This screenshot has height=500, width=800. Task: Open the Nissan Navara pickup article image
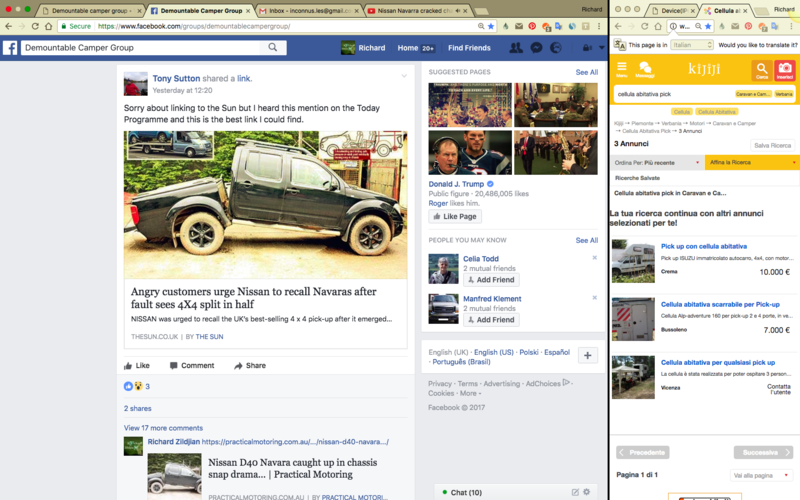pos(265,205)
